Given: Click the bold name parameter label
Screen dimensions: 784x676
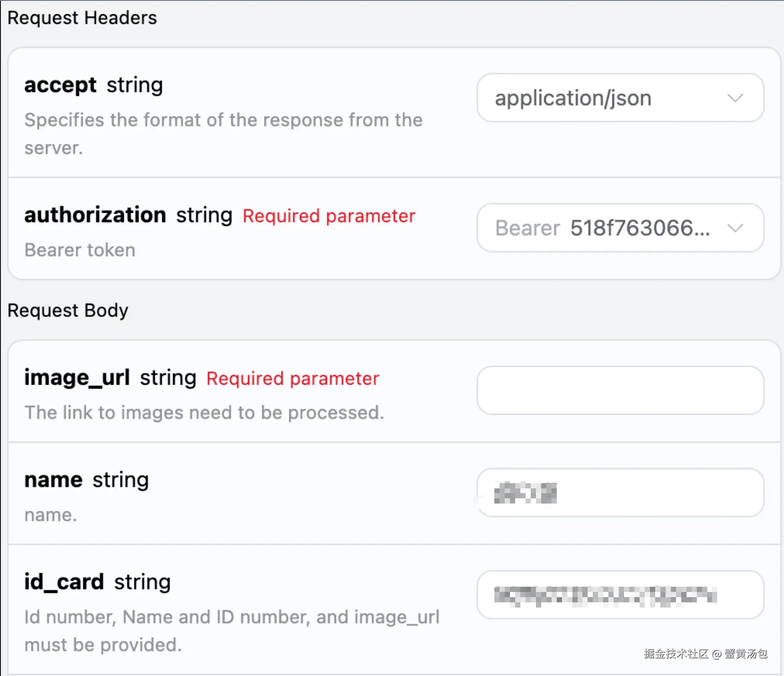Looking at the screenshot, I should [53, 480].
